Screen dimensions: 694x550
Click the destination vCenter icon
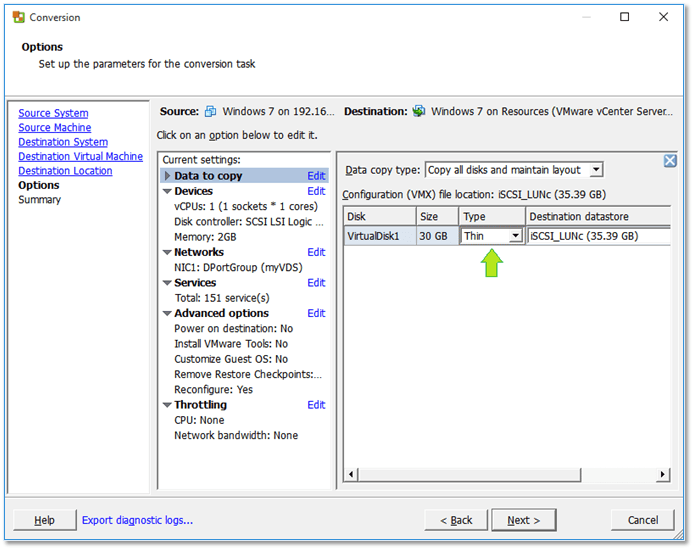click(419, 111)
